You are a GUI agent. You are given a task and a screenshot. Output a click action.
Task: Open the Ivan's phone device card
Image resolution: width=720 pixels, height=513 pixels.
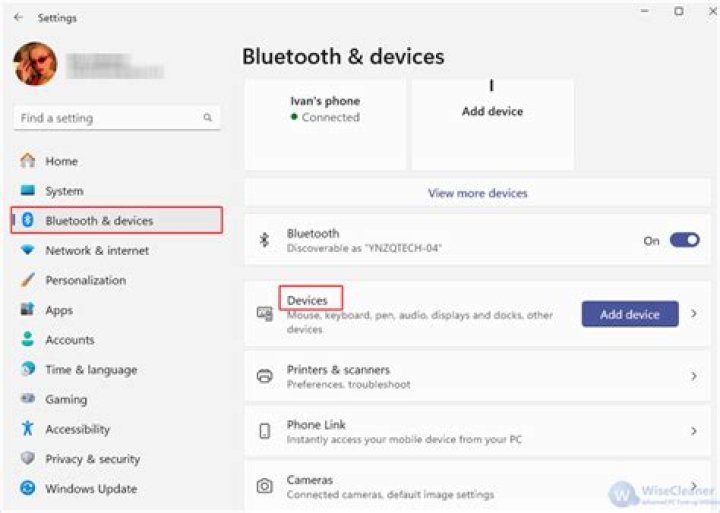(x=326, y=124)
